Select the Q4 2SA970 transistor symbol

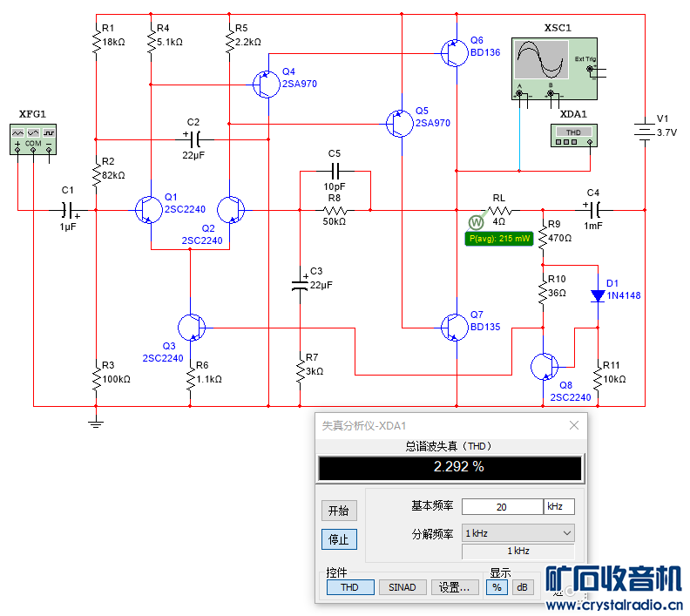coord(267,84)
